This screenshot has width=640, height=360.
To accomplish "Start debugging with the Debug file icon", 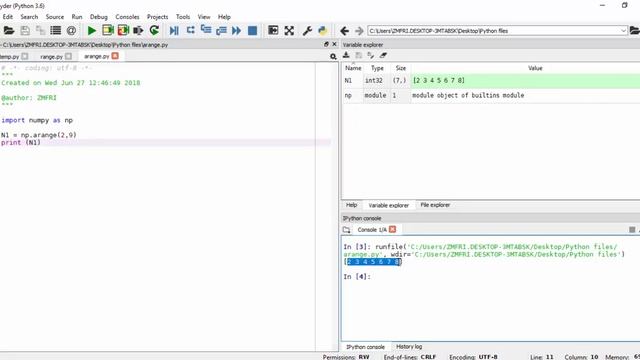I will (x=174, y=31).
